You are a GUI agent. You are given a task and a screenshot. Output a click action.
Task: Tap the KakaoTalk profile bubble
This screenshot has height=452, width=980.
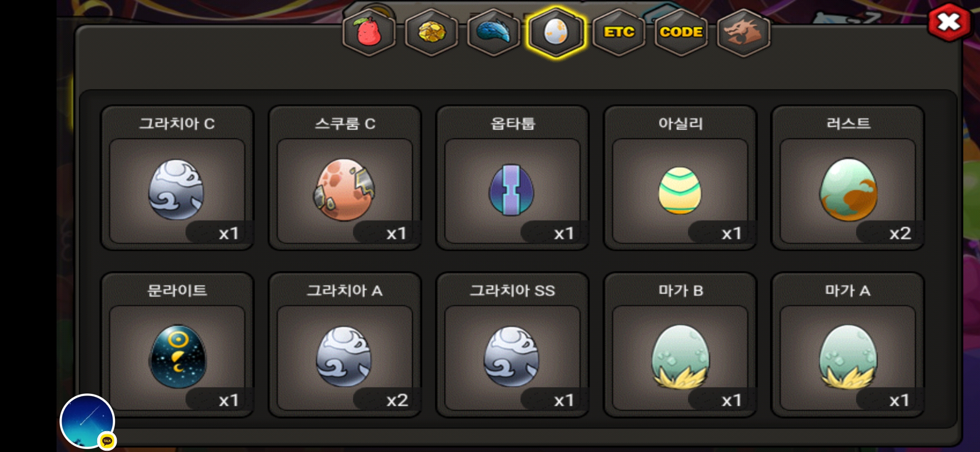click(x=88, y=421)
